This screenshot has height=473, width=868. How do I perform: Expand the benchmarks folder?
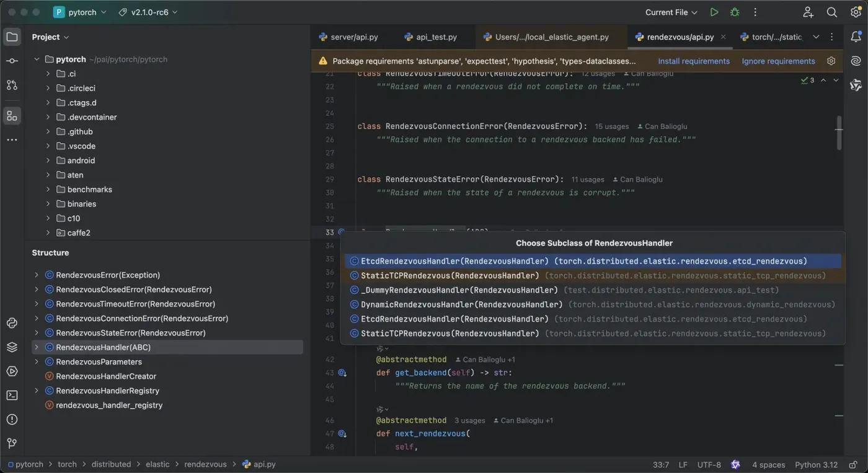coord(48,189)
